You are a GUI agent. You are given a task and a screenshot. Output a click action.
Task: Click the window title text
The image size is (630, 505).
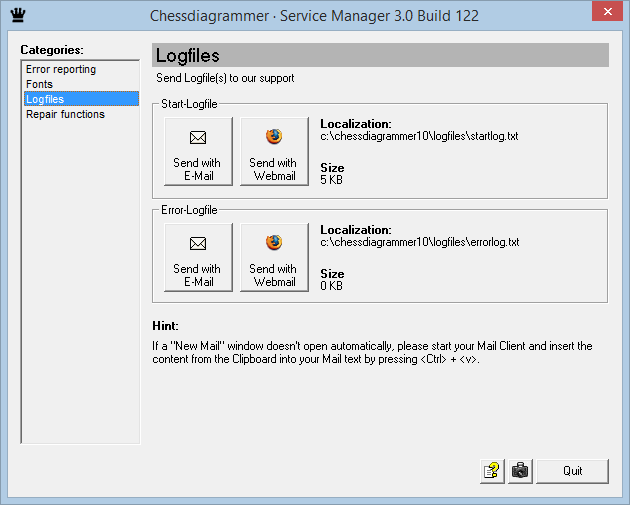click(314, 16)
